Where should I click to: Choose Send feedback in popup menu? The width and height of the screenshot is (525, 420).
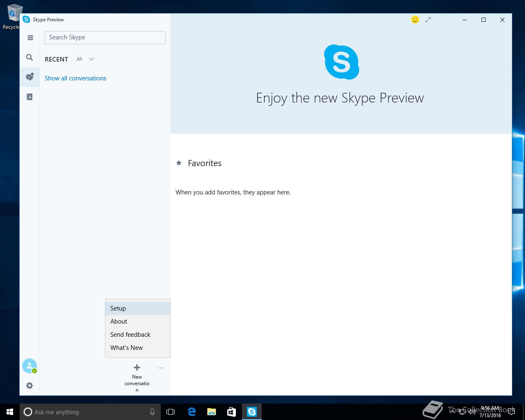click(x=138, y=335)
